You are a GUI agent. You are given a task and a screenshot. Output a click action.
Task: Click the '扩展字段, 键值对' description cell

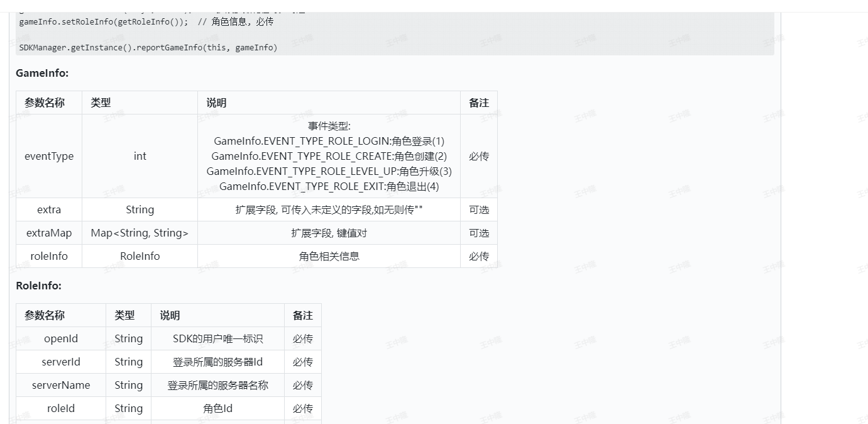coord(329,233)
